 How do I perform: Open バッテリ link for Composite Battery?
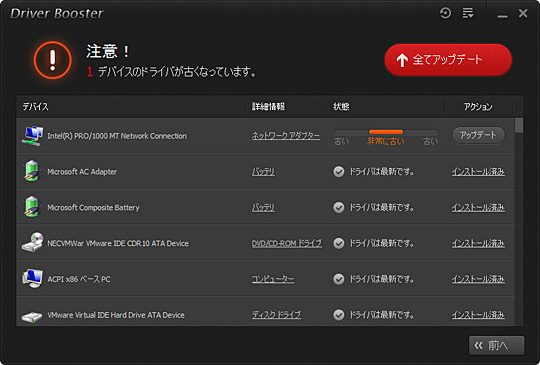(x=263, y=207)
